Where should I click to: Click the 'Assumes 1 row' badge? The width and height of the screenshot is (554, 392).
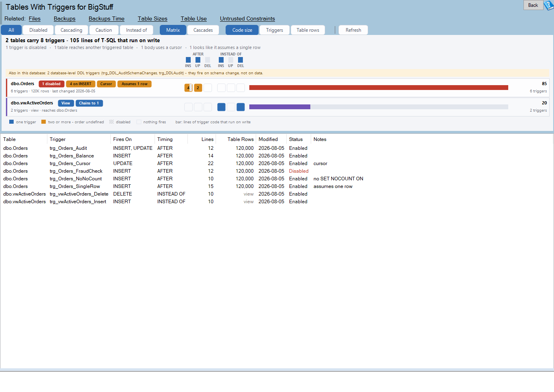(x=134, y=84)
